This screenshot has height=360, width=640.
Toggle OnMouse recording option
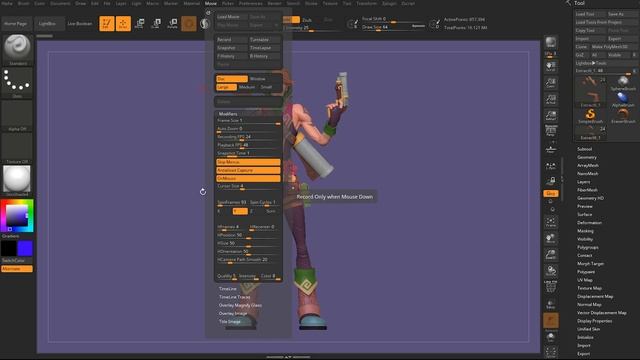point(248,178)
